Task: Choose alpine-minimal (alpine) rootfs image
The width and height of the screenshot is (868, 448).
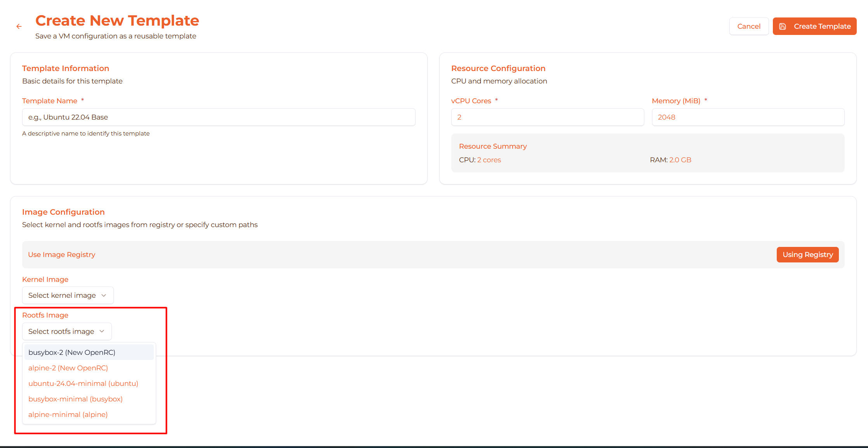Action: (x=68, y=414)
